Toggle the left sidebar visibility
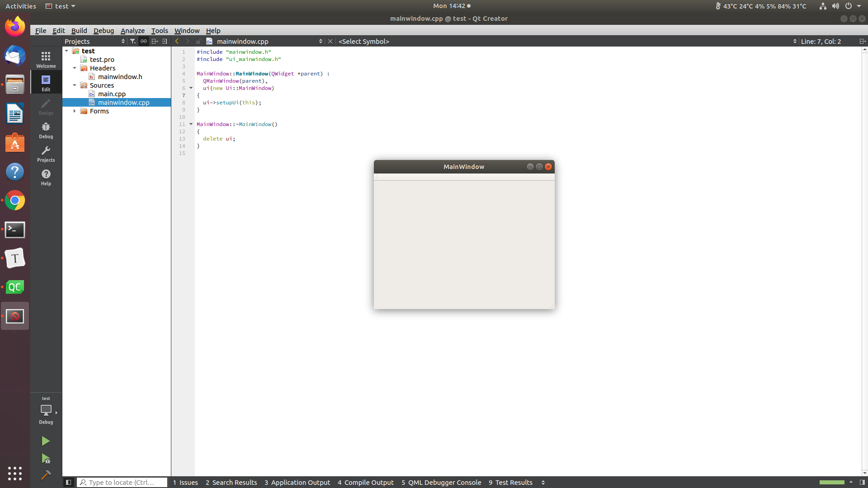The width and height of the screenshot is (868, 488). (x=68, y=482)
